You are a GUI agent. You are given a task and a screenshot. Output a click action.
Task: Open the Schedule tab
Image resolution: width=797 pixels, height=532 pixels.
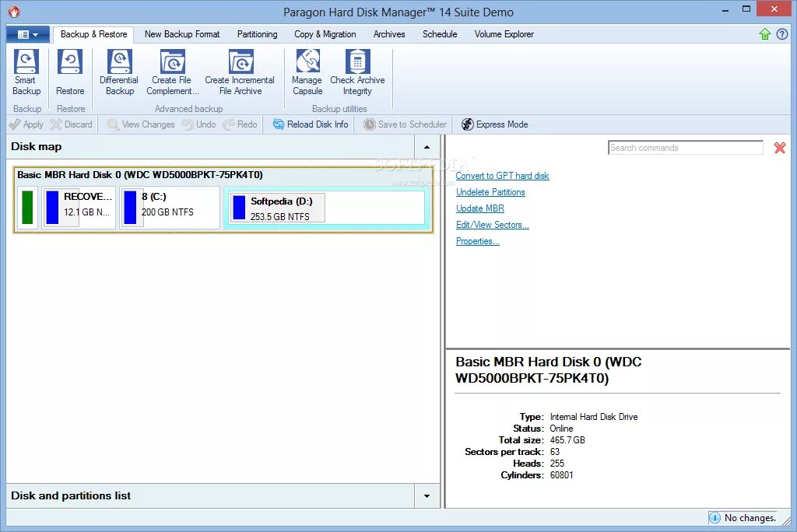pos(440,34)
